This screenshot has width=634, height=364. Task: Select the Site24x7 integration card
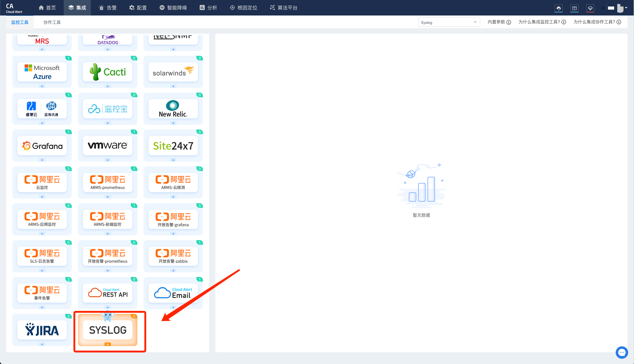coord(173,146)
